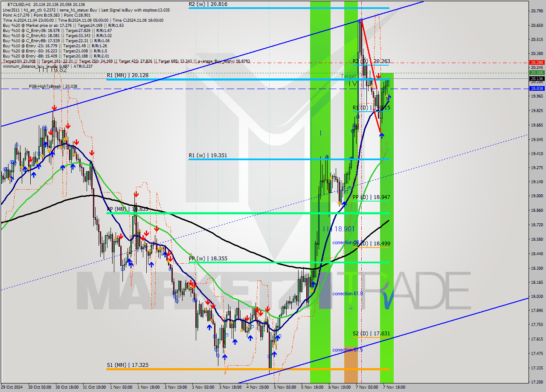546x392 pixels.
Task: Click the 'correction 61.8' Fibonacci label
Action: coord(348,294)
